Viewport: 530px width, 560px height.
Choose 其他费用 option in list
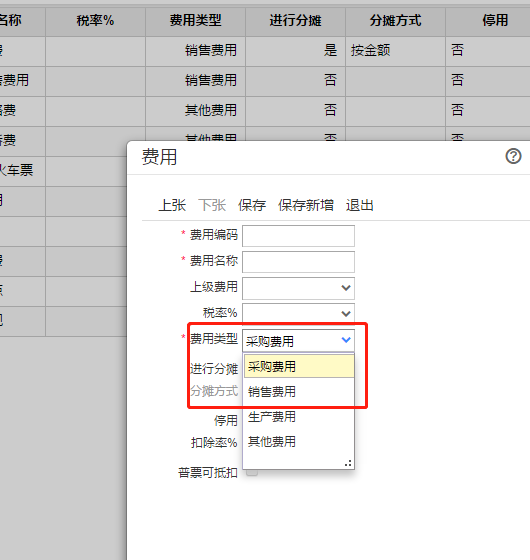pyautogui.click(x=299, y=442)
